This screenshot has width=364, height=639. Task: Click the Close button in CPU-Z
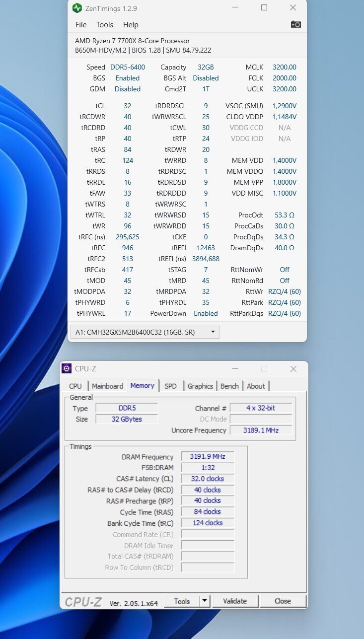click(x=283, y=601)
